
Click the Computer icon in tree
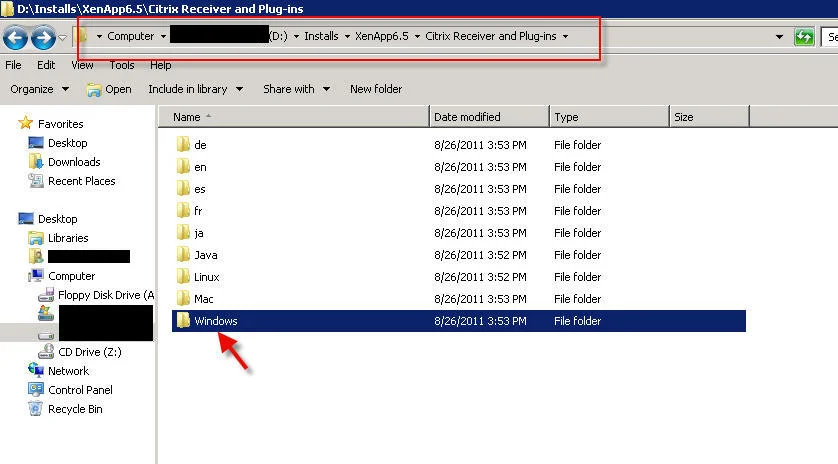pos(36,276)
